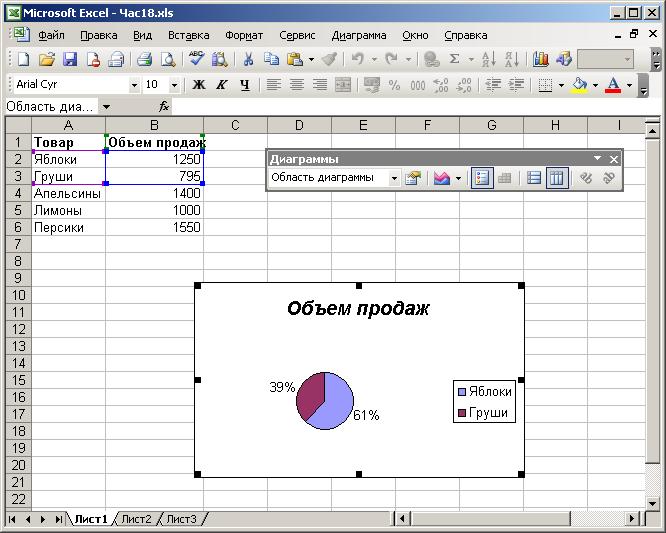
Task: Expand the font color dropdown arrow
Action: coord(629,85)
